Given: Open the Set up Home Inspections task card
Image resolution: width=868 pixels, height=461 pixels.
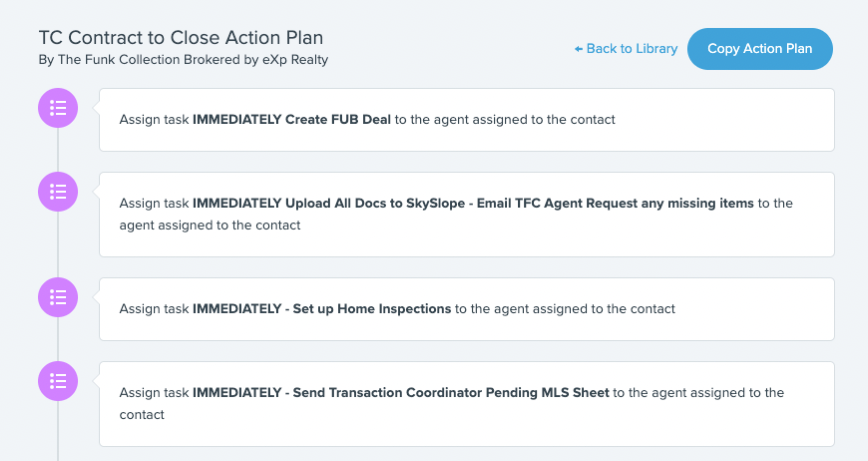Looking at the screenshot, I should [466, 309].
